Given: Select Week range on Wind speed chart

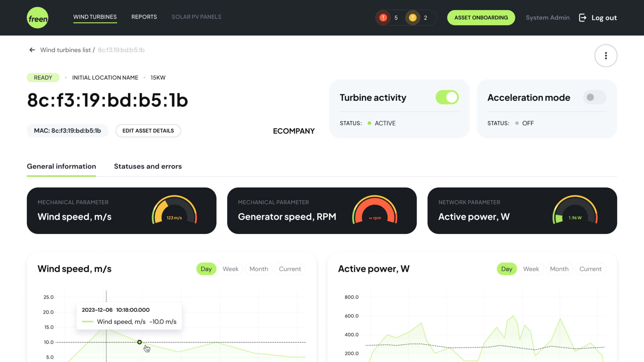Looking at the screenshot, I should pos(230,269).
